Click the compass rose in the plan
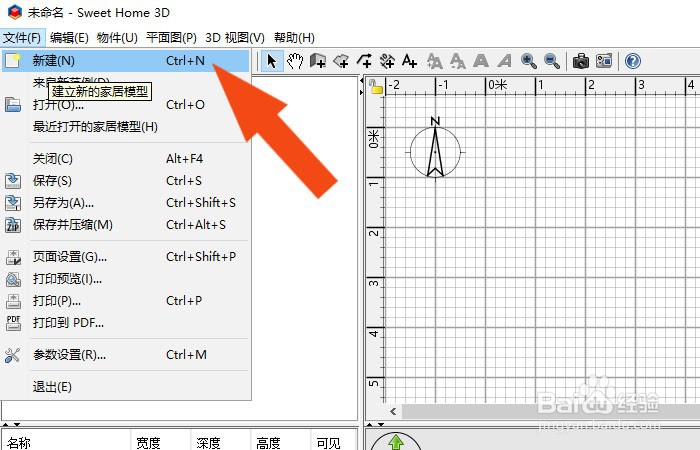This screenshot has width=700, height=450. click(435, 150)
